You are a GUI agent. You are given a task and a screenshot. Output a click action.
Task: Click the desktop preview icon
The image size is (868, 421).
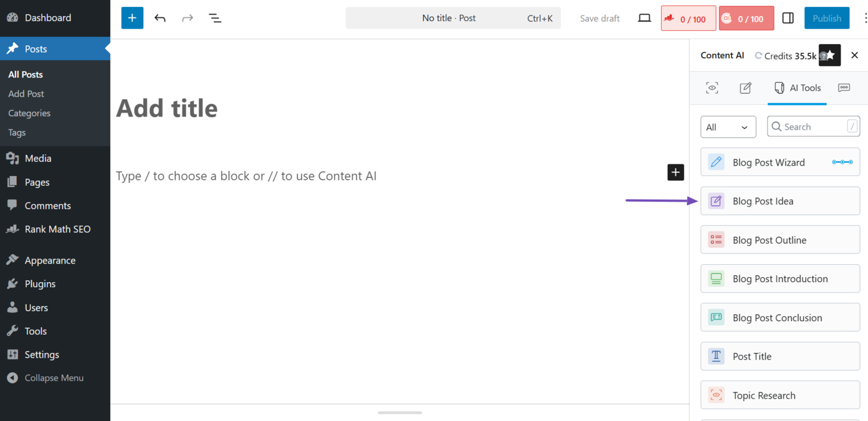(x=644, y=17)
